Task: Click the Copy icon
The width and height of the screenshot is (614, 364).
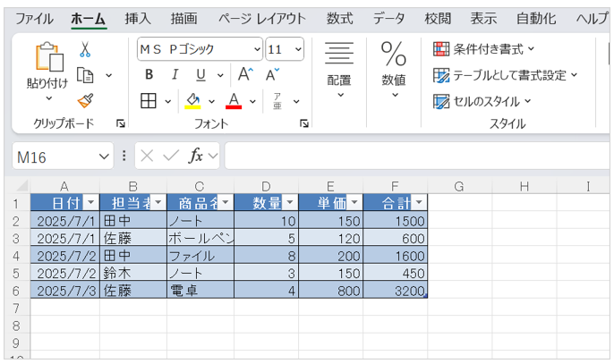Action: coord(85,75)
